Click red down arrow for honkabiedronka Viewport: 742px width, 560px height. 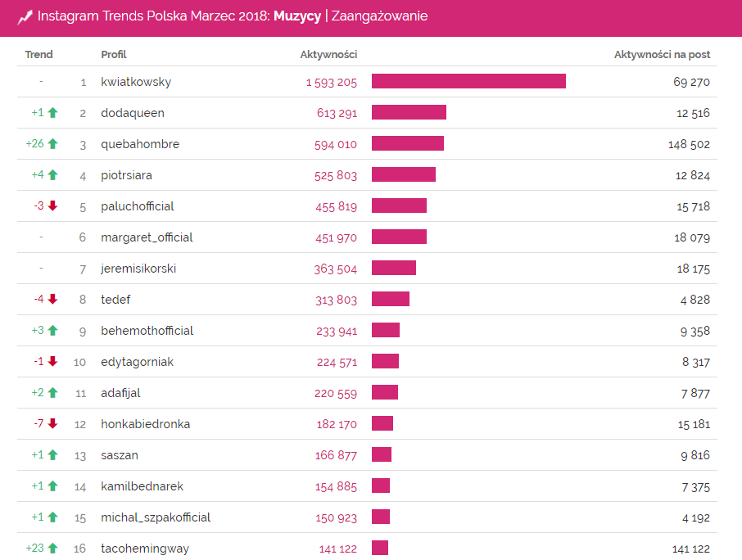point(53,424)
